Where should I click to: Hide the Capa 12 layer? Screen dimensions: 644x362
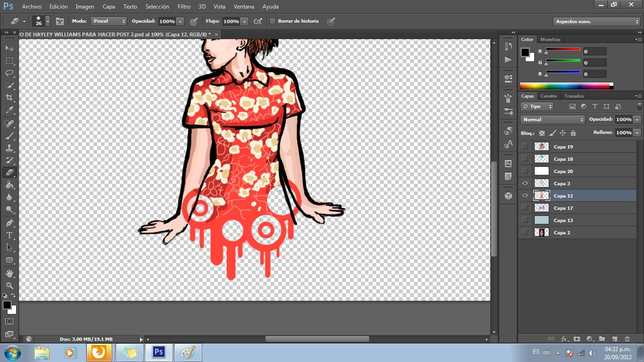point(525,196)
